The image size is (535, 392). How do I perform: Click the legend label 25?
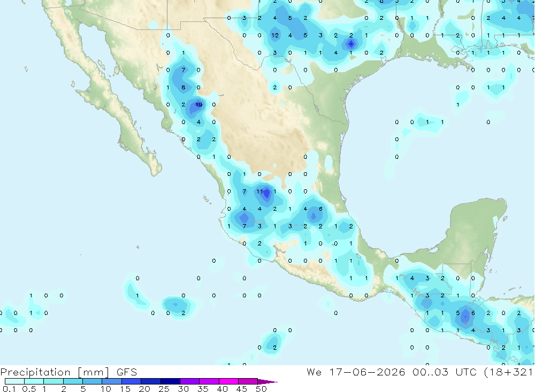(x=164, y=389)
